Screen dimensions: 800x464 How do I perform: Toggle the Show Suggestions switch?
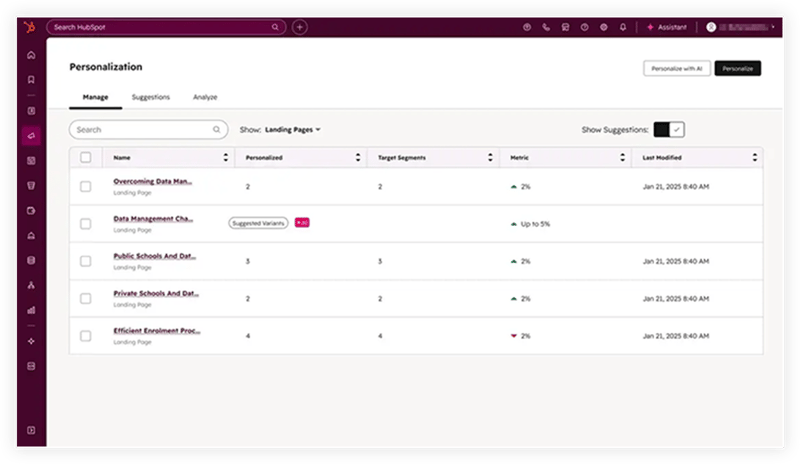[669, 130]
